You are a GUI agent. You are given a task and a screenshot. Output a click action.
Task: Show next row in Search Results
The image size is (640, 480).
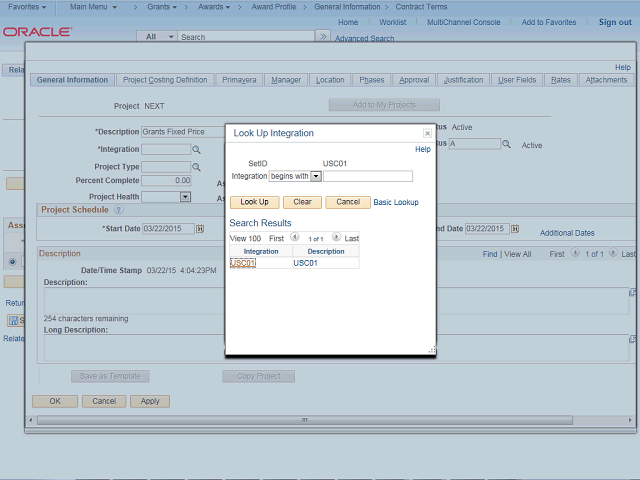[336, 237]
